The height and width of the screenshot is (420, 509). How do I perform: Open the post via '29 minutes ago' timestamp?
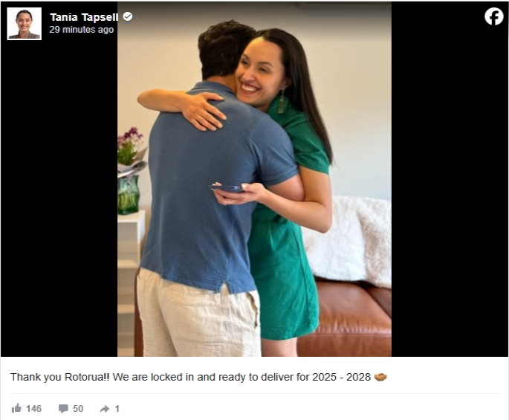pyautogui.click(x=82, y=30)
